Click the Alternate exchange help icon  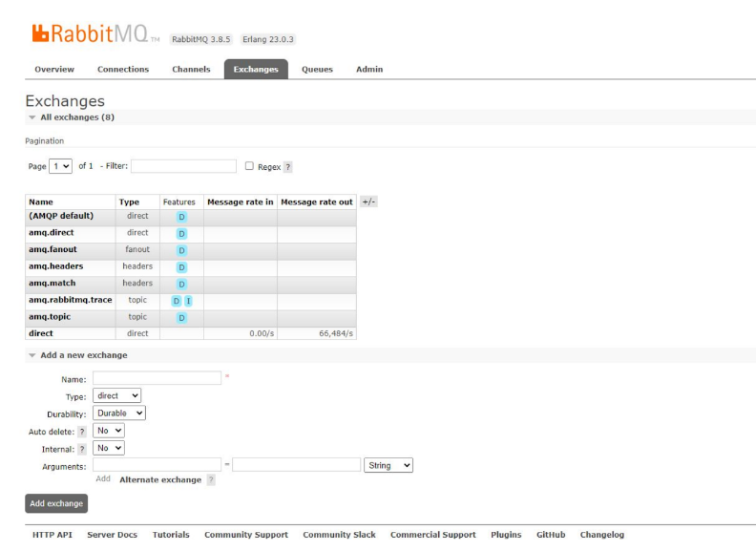coord(211,479)
